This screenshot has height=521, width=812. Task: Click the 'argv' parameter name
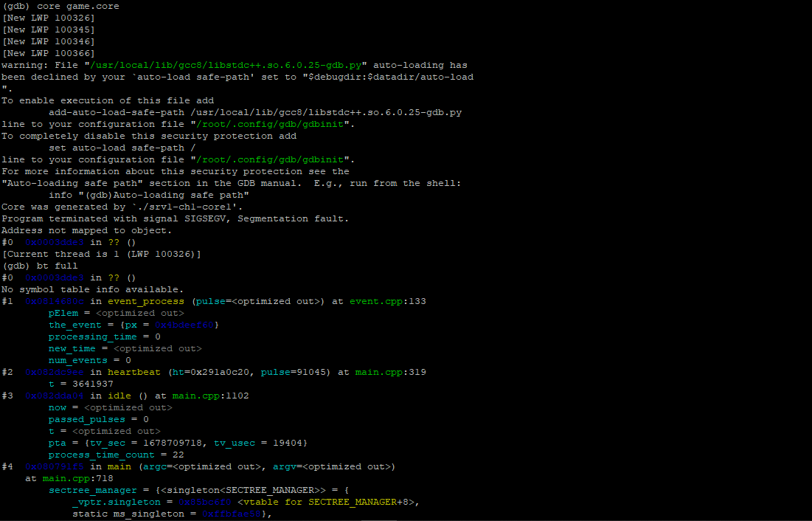(285, 467)
